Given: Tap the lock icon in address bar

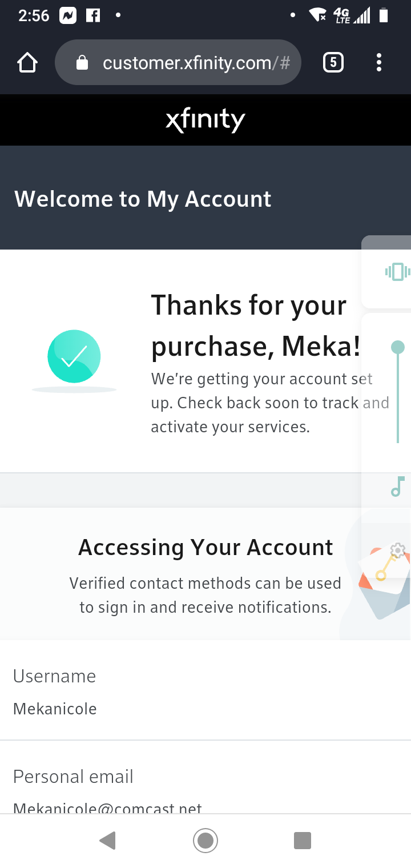Looking at the screenshot, I should 82,62.
